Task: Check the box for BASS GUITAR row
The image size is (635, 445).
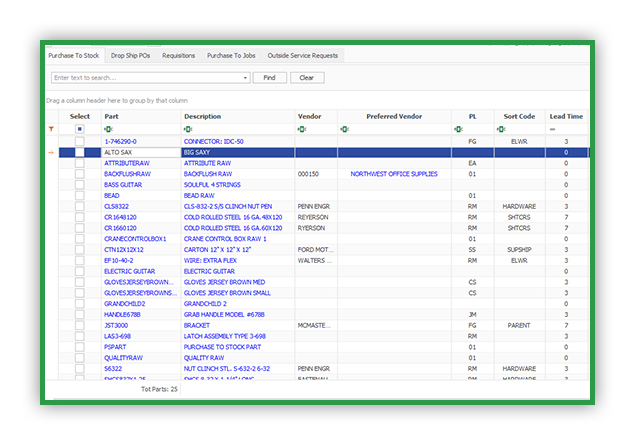Action: point(80,185)
